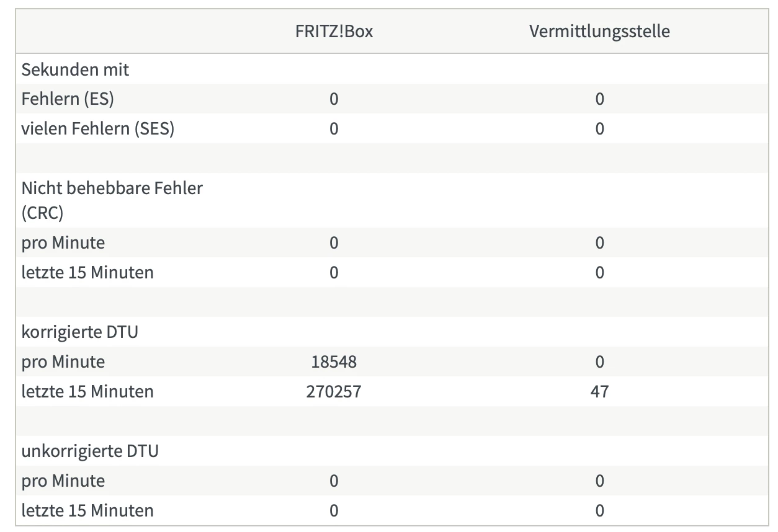This screenshot has height=532, width=778.
Task: Select Vermittlungsstelle zero beside the 18548 value
Action: click(599, 361)
